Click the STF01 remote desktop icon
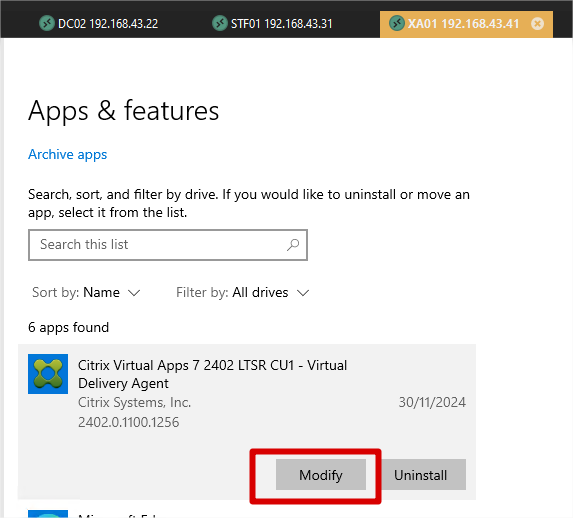This screenshot has height=518, width=573. [x=220, y=23]
